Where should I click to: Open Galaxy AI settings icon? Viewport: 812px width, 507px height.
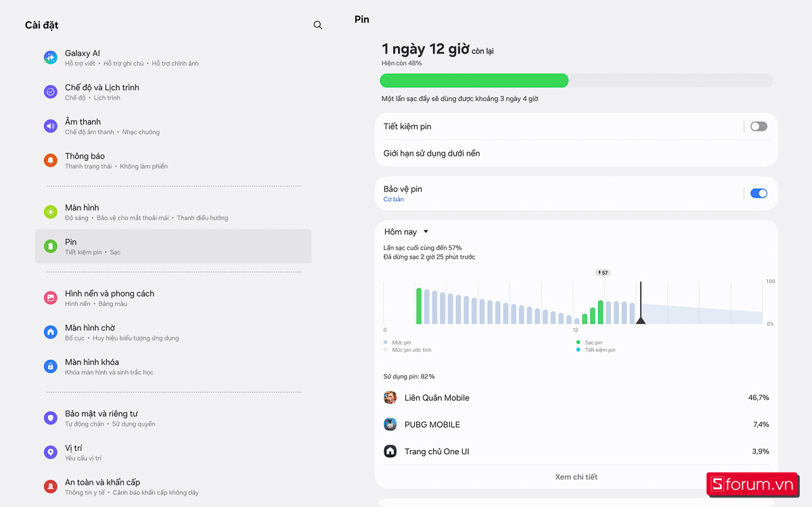click(51, 58)
